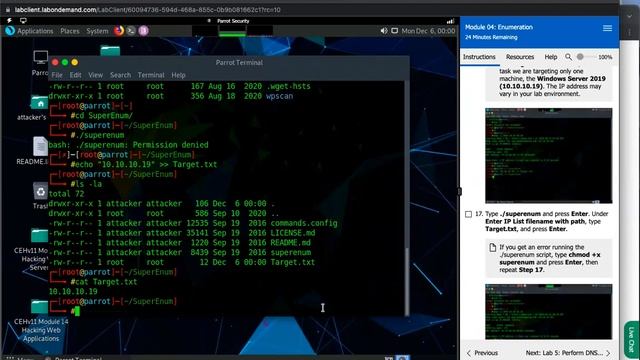Open terminal Search menu

tap(120, 75)
